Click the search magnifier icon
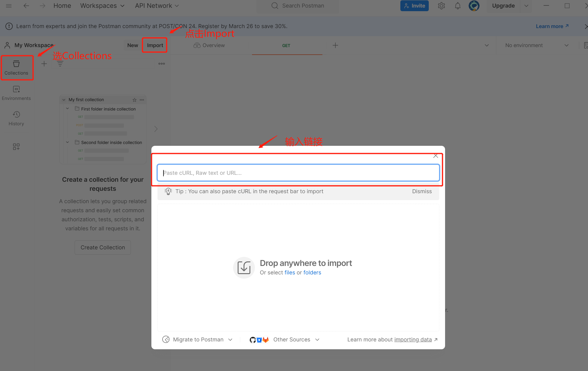 click(275, 6)
